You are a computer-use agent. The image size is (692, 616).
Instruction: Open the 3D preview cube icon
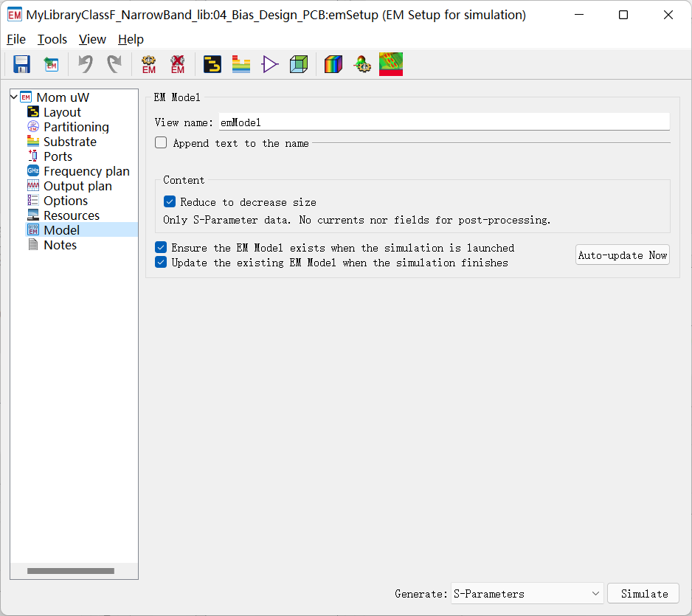(x=299, y=64)
